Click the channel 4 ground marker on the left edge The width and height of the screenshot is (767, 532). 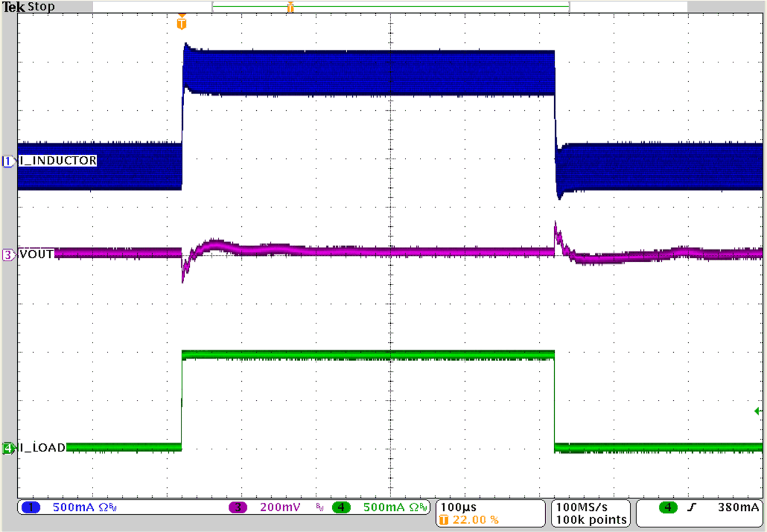pos(8,448)
